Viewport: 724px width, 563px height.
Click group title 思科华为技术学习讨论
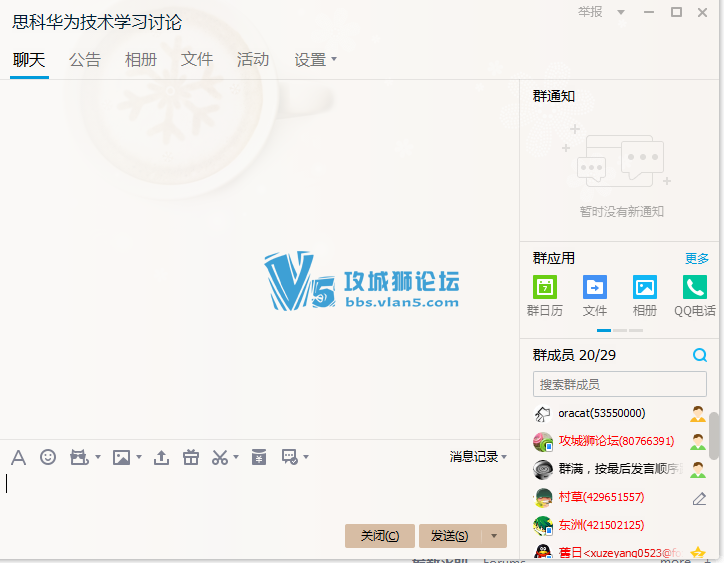[97, 22]
